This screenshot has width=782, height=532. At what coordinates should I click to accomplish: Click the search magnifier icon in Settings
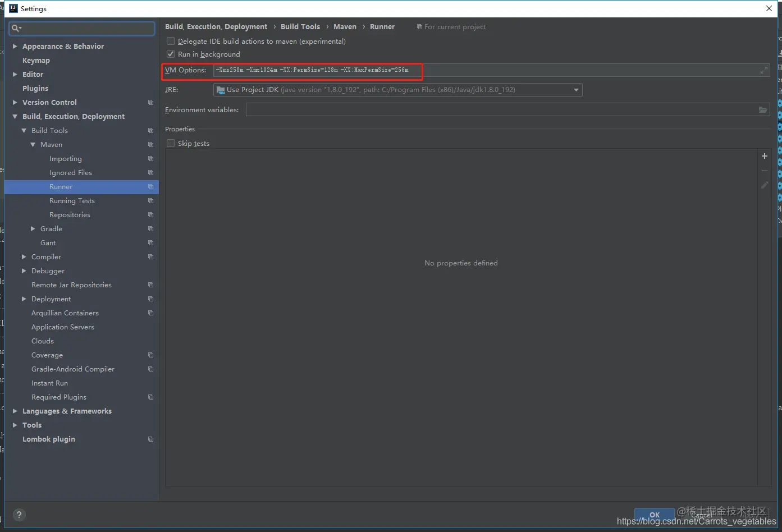[x=16, y=28]
